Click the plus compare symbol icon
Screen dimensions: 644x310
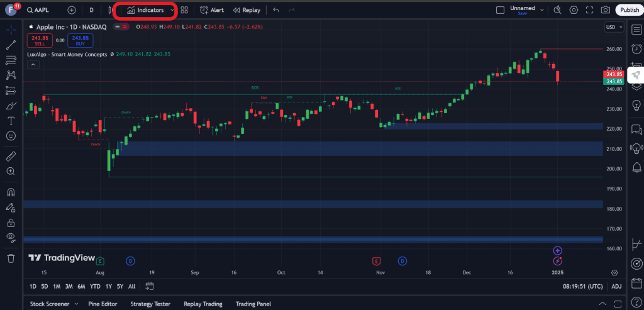tap(72, 10)
